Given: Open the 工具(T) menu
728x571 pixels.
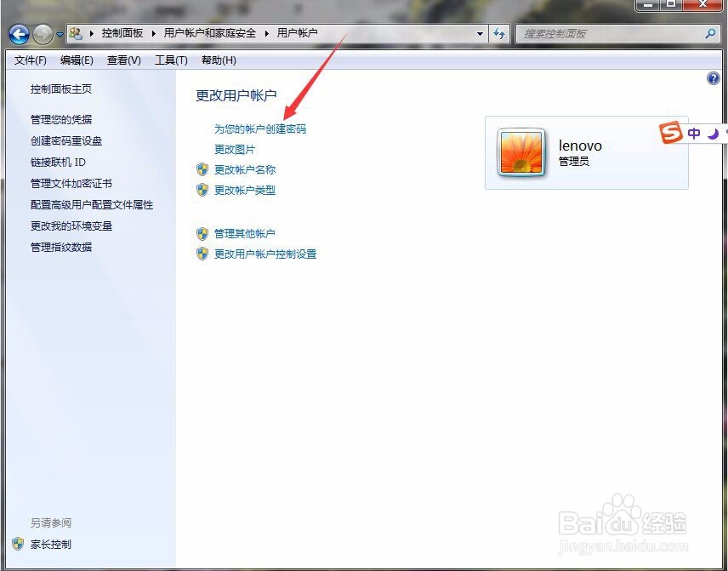Looking at the screenshot, I should (171, 60).
